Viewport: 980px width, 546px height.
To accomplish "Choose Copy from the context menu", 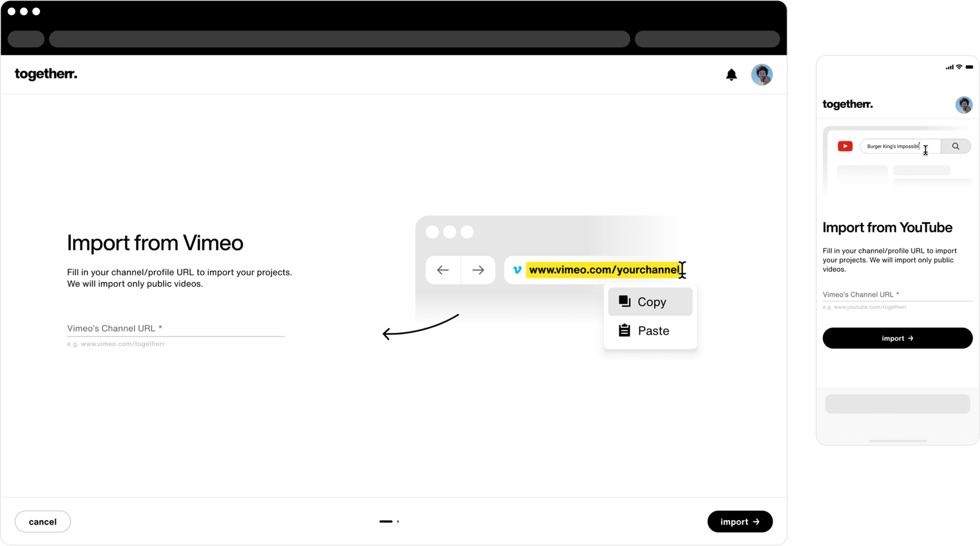I will (650, 301).
